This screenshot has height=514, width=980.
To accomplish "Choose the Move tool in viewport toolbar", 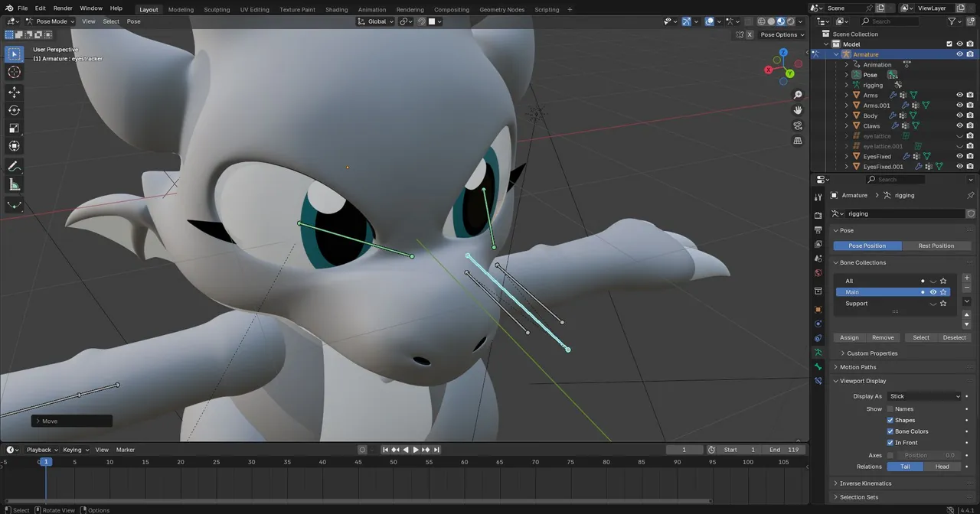I will 14,92.
